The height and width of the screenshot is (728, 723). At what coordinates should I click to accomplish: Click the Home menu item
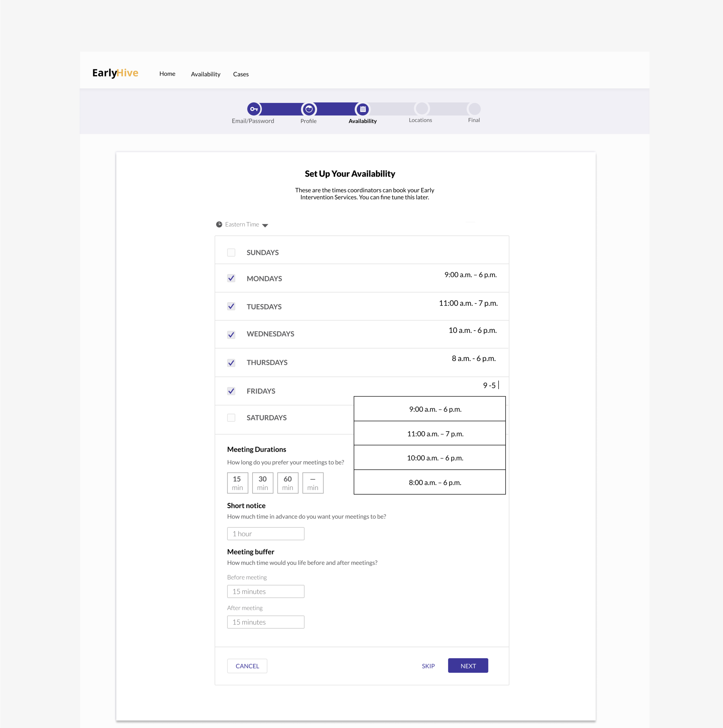point(167,73)
